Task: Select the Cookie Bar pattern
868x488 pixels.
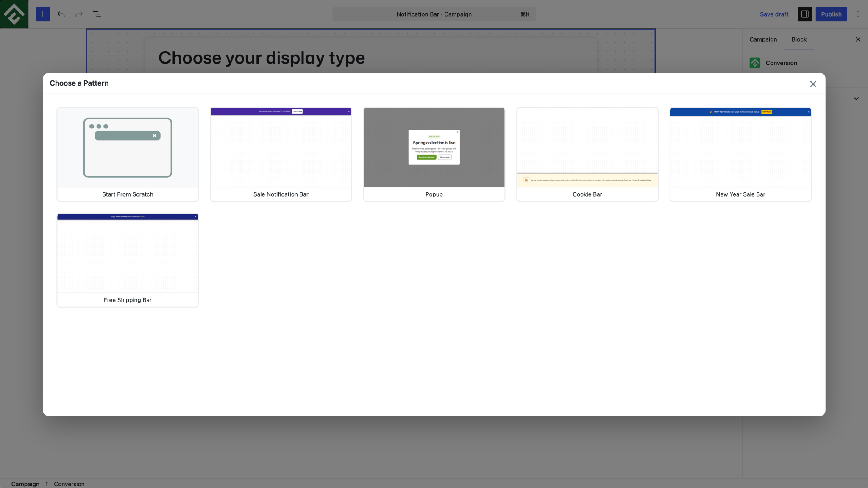Action: coord(587,154)
